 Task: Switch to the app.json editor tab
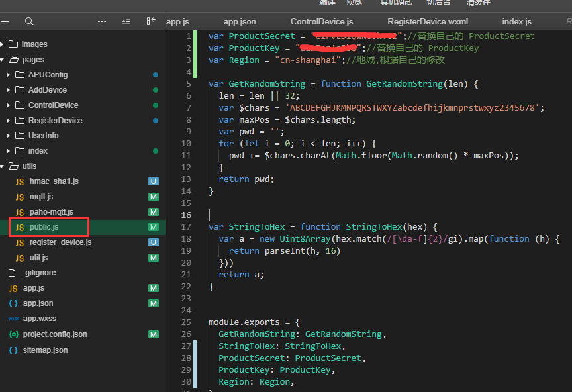[x=240, y=22]
